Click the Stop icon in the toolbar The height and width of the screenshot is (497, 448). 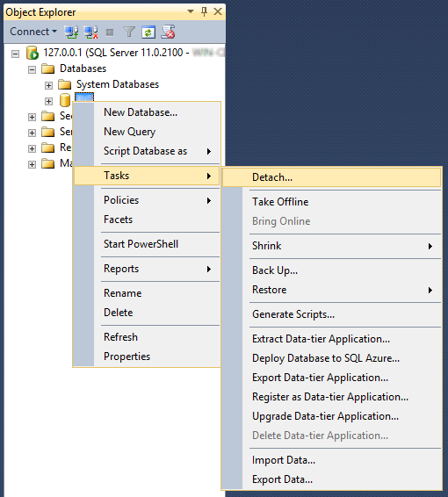(x=110, y=32)
